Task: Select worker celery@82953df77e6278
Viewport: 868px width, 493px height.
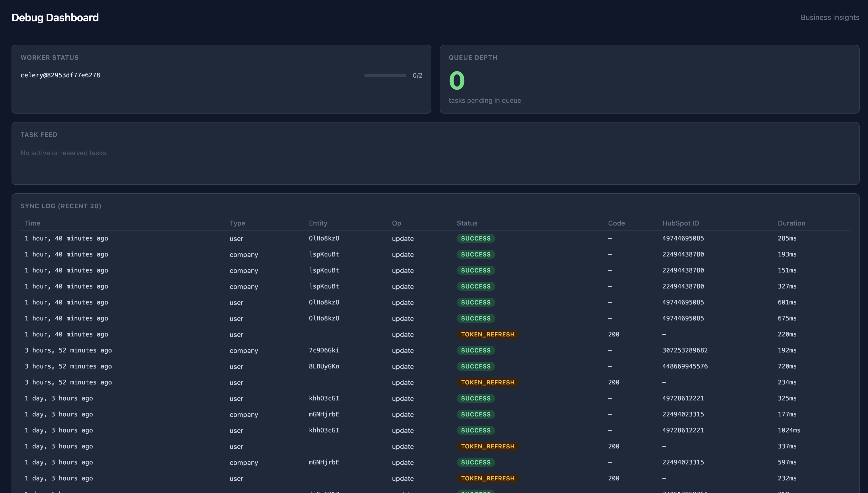Action: coord(60,75)
